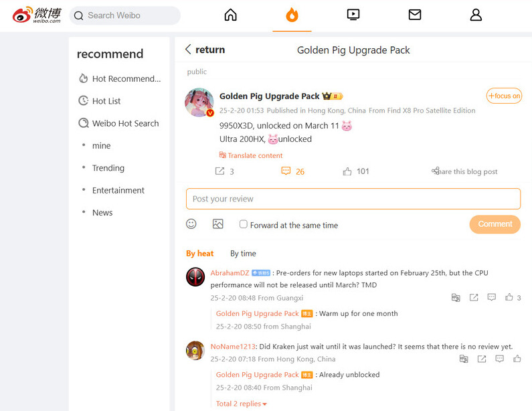Open NoName1213 avatar
Viewport: 532px width, 411px height.
click(x=195, y=351)
